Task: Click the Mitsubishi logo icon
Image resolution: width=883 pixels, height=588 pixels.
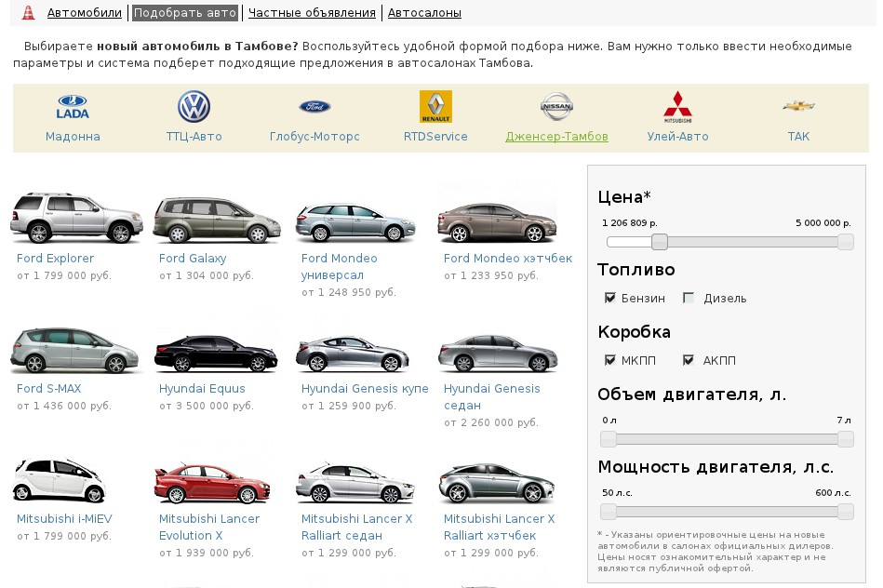Action: click(677, 106)
